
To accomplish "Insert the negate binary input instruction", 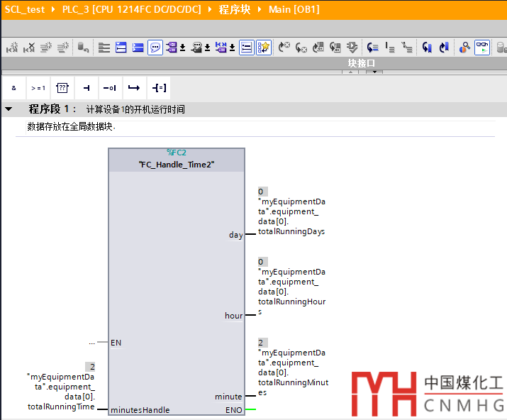I will (x=109, y=88).
